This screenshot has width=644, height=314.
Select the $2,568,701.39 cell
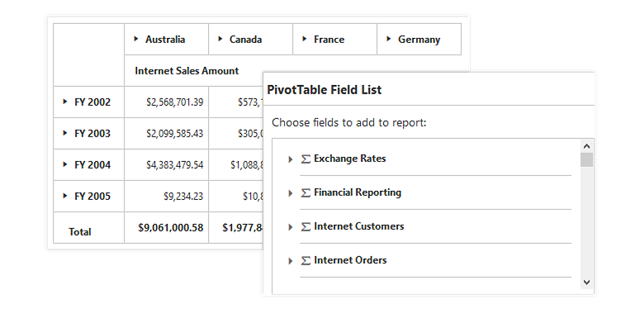click(x=166, y=102)
